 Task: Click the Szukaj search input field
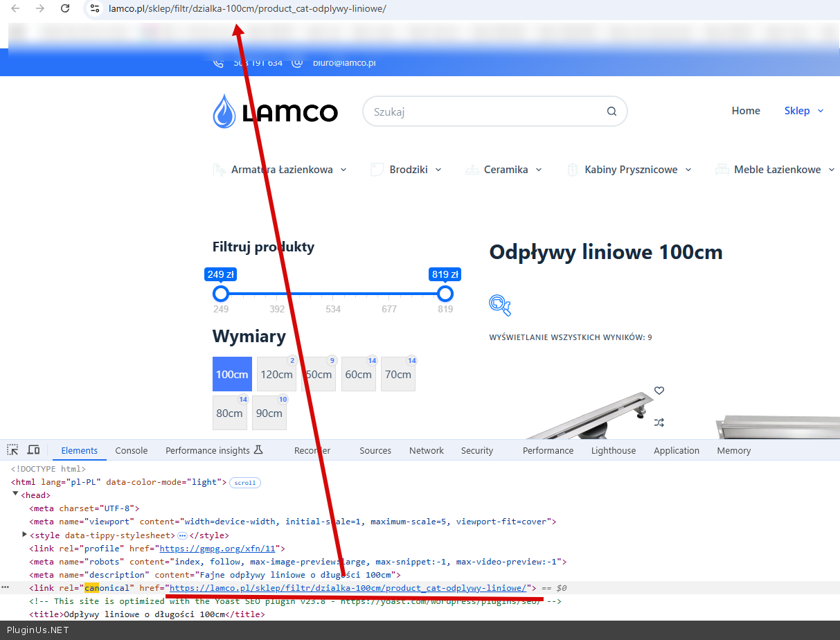click(x=485, y=112)
